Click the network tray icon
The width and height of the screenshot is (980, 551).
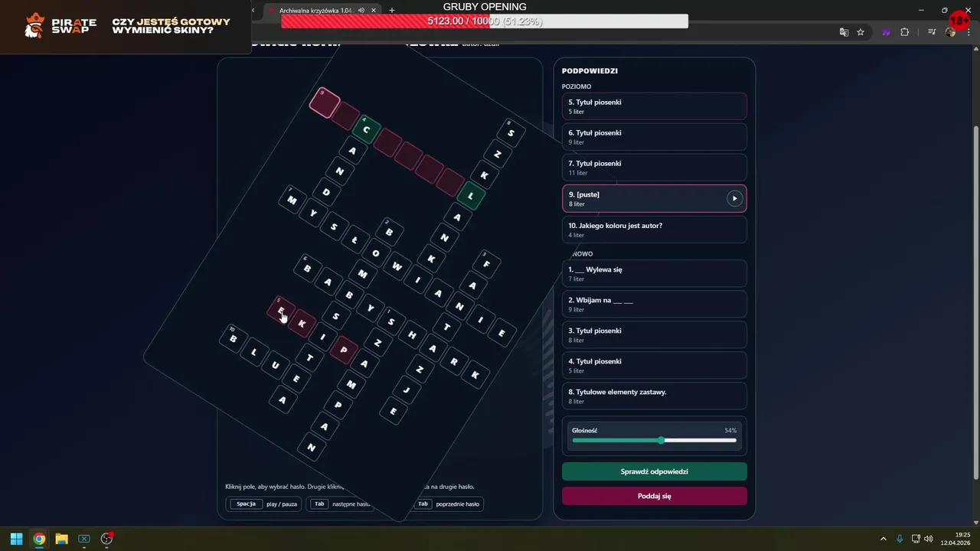(x=916, y=539)
